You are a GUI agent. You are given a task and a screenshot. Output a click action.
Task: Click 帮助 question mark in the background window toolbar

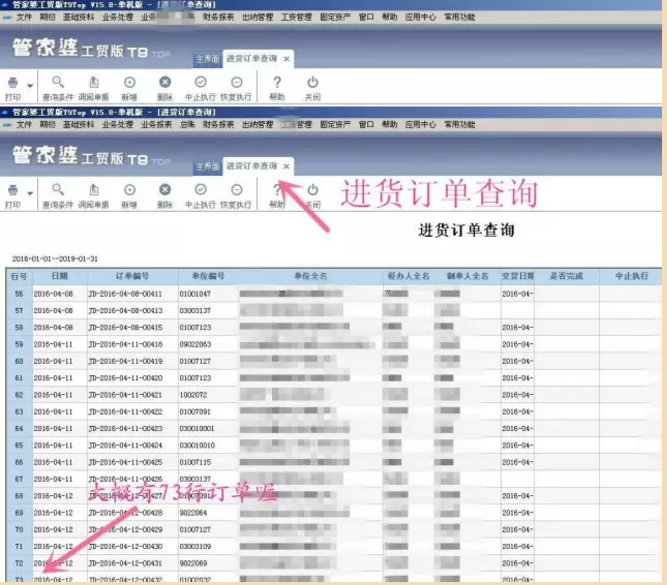(x=277, y=82)
